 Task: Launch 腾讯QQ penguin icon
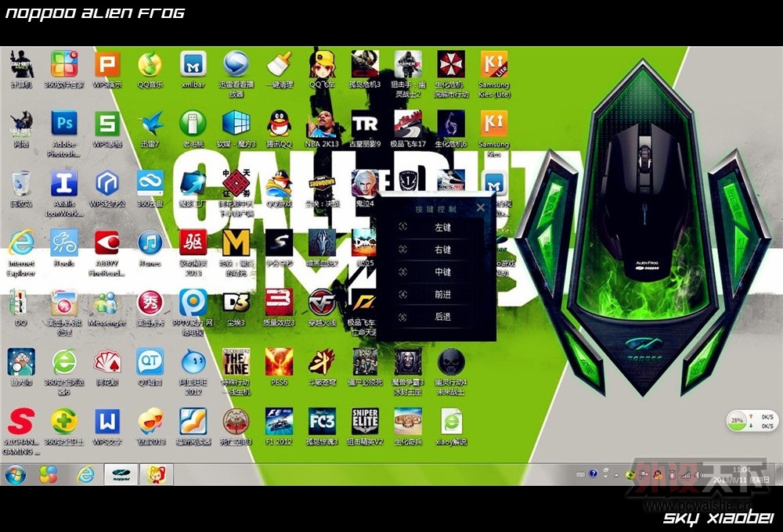[280, 124]
